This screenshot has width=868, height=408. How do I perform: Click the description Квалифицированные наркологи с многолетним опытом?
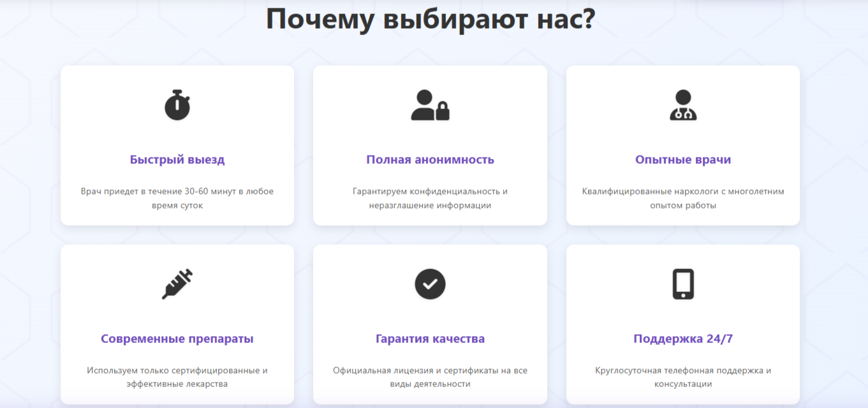pyautogui.click(x=683, y=198)
